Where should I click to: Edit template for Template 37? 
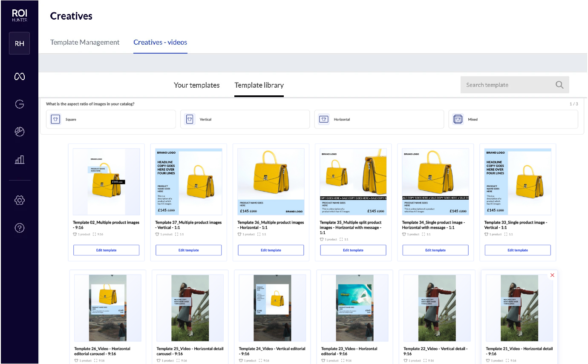tap(188, 250)
